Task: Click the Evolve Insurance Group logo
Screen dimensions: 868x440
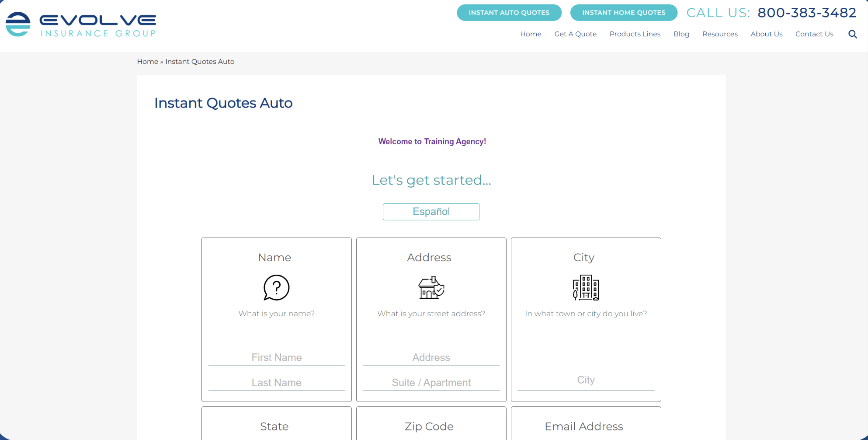Action: pyautogui.click(x=81, y=24)
